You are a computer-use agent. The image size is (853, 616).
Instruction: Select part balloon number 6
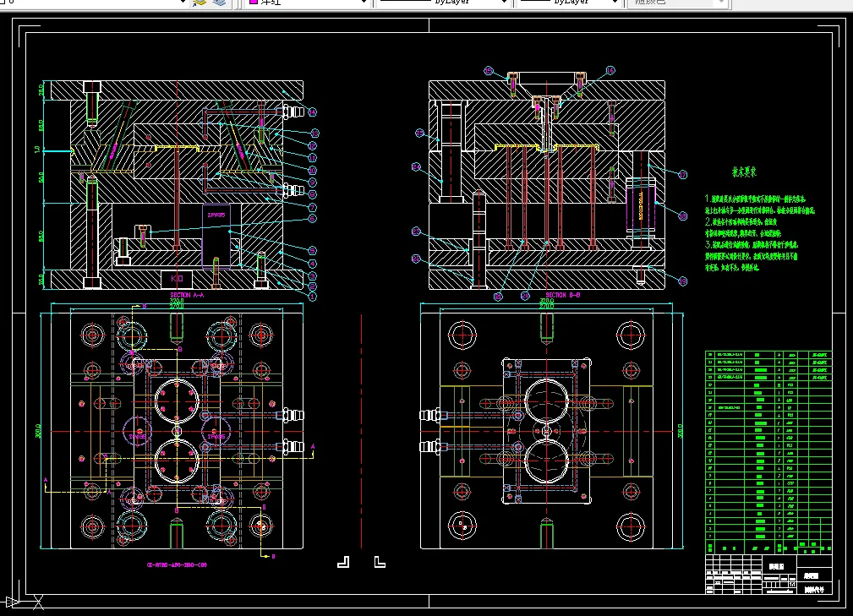[313, 219]
